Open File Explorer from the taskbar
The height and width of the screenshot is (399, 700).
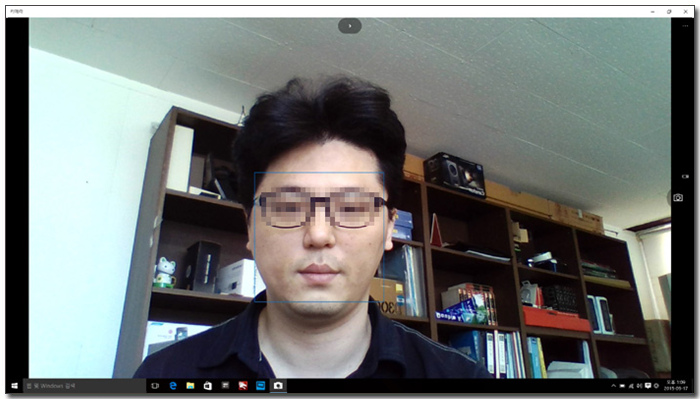(x=190, y=386)
